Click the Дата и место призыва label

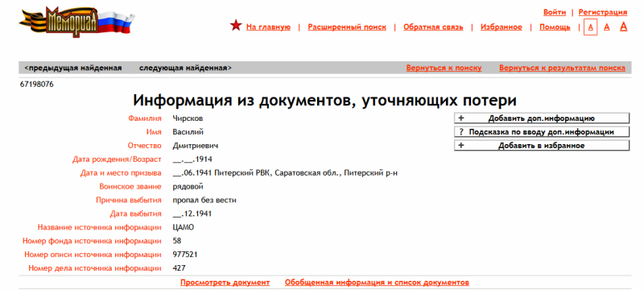point(121,173)
